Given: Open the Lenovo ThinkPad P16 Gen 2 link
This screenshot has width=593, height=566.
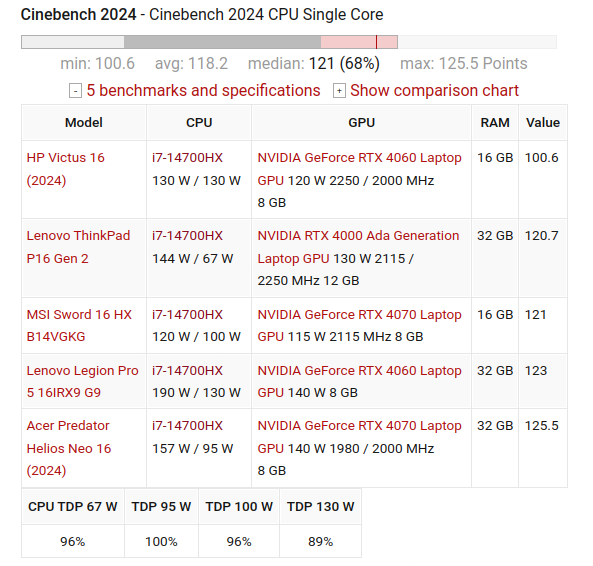Looking at the screenshot, I should [x=78, y=247].
